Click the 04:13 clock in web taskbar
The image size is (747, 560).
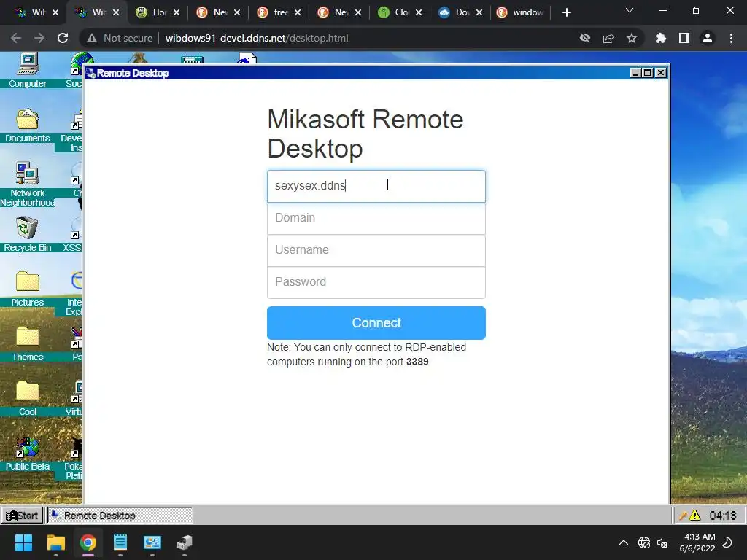pos(723,516)
